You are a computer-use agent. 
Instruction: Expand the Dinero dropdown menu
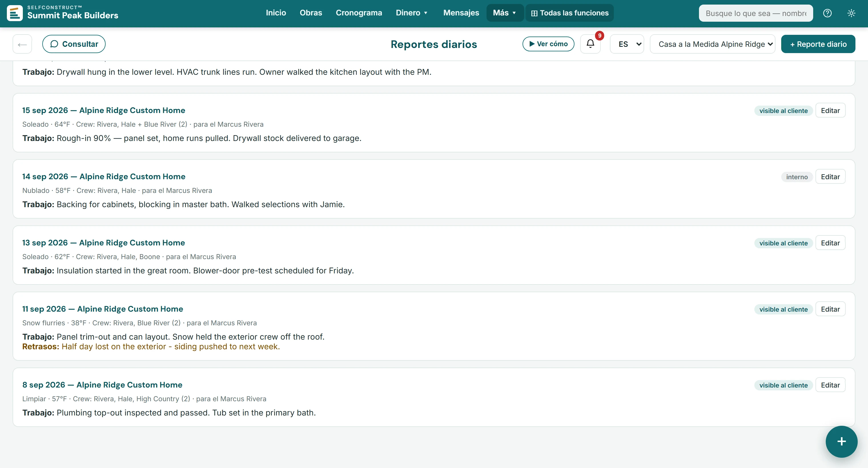pyautogui.click(x=411, y=13)
